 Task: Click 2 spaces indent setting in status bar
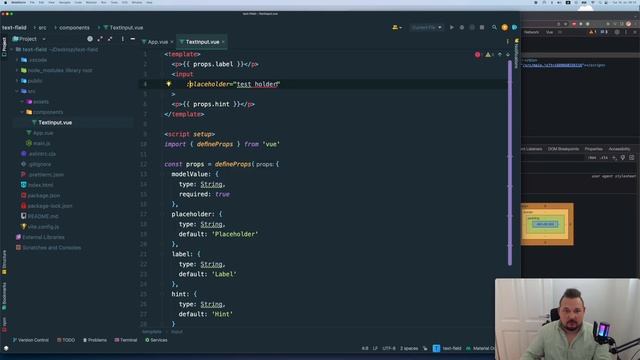[x=409, y=349]
